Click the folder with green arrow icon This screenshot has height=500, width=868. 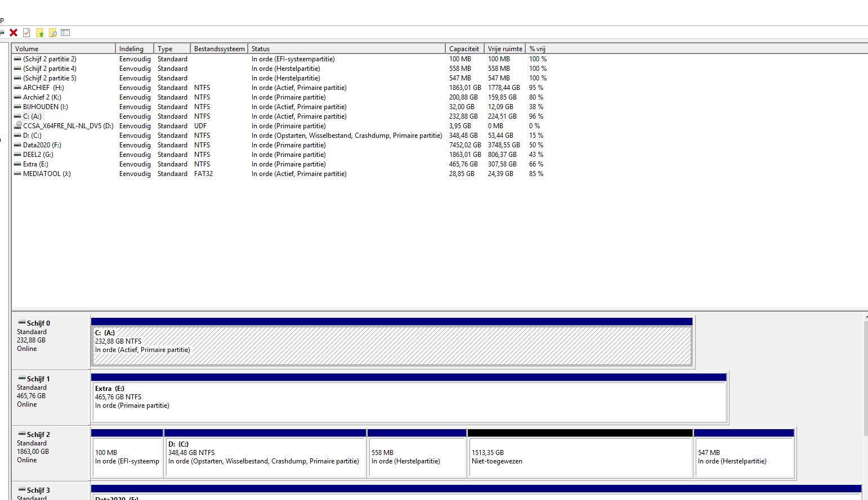coord(40,33)
